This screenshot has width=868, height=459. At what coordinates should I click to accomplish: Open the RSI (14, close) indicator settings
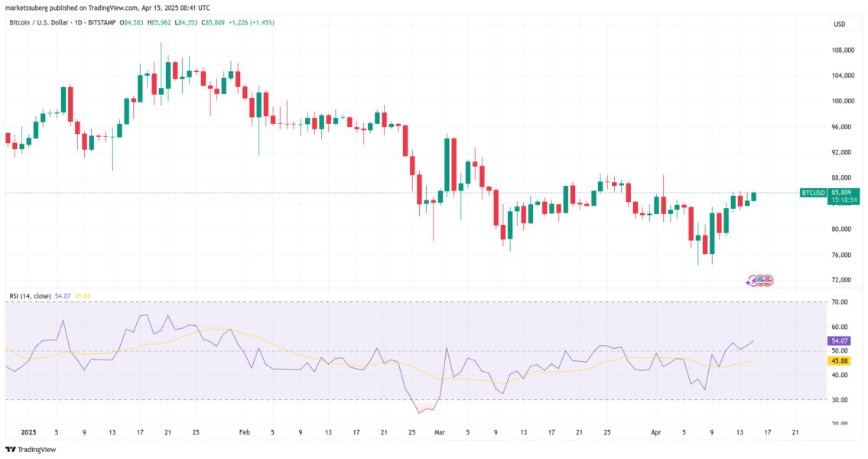click(x=30, y=296)
